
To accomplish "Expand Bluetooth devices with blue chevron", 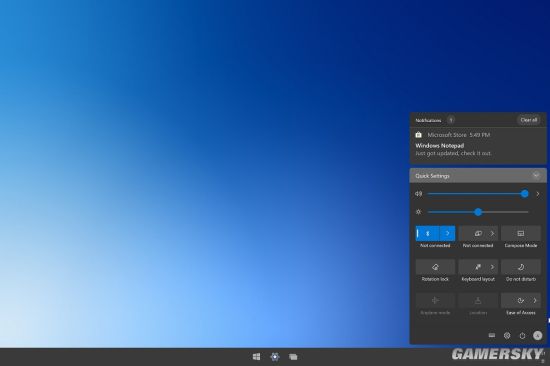I will pos(448,233).
